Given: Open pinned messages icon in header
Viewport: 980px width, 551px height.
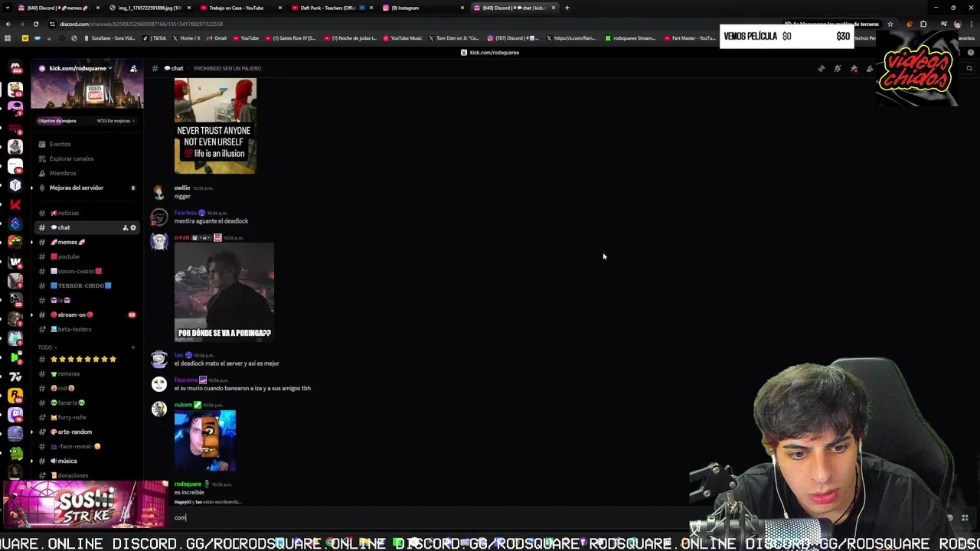Looking at the screenshot, I should point(854,68).
